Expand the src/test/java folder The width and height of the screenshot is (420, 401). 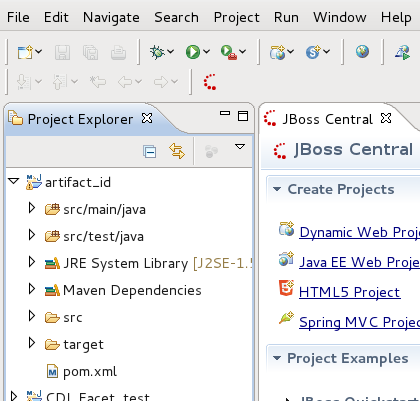(x=32, y=235)
